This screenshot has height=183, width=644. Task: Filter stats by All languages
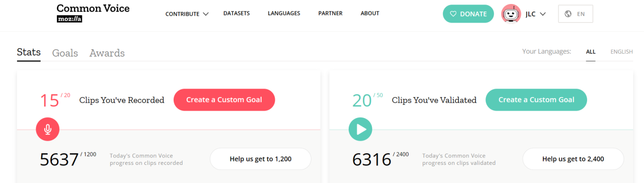click(x=591, y=52)
